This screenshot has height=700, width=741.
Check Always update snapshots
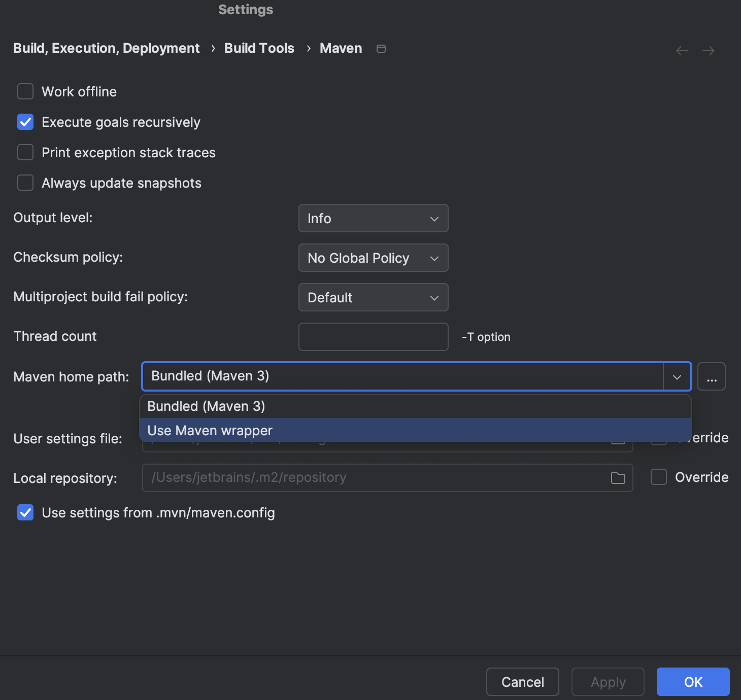25,183
